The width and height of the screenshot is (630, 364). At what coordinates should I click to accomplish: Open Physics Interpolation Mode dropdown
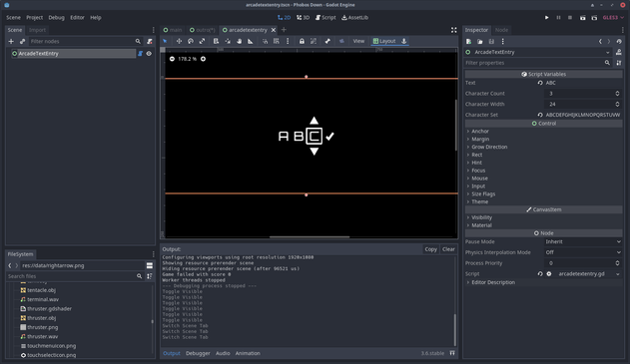(x=583, y=252)
